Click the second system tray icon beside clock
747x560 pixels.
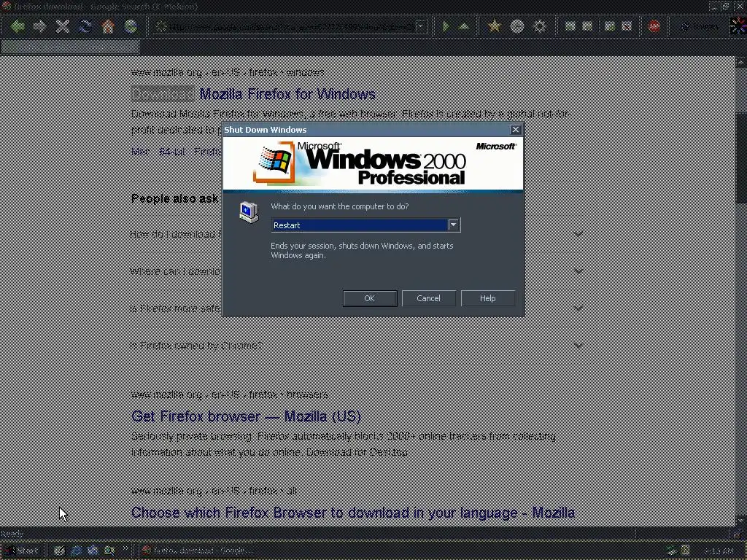pyautogui.click(x=686, y=551)
